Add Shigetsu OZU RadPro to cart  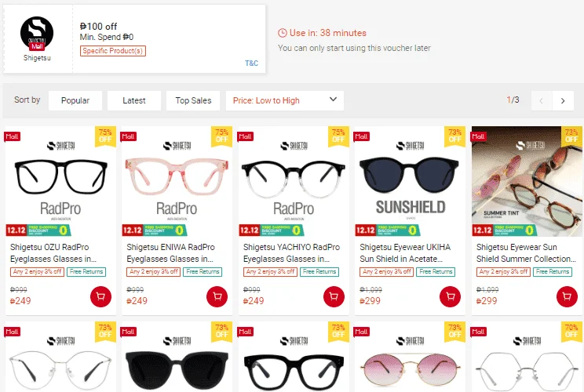pyautogui.click(x=100, y=296)
